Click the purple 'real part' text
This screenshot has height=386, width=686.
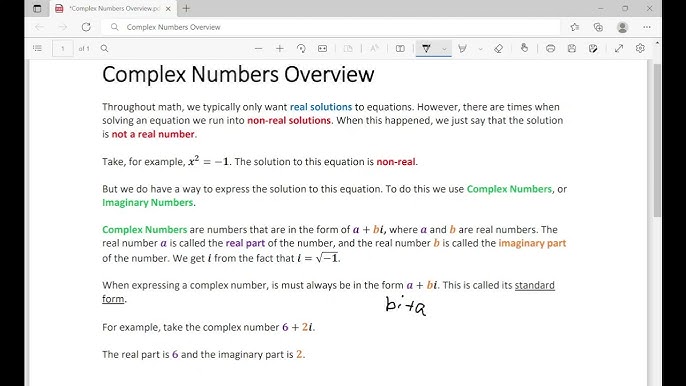(x=245, y=243)
